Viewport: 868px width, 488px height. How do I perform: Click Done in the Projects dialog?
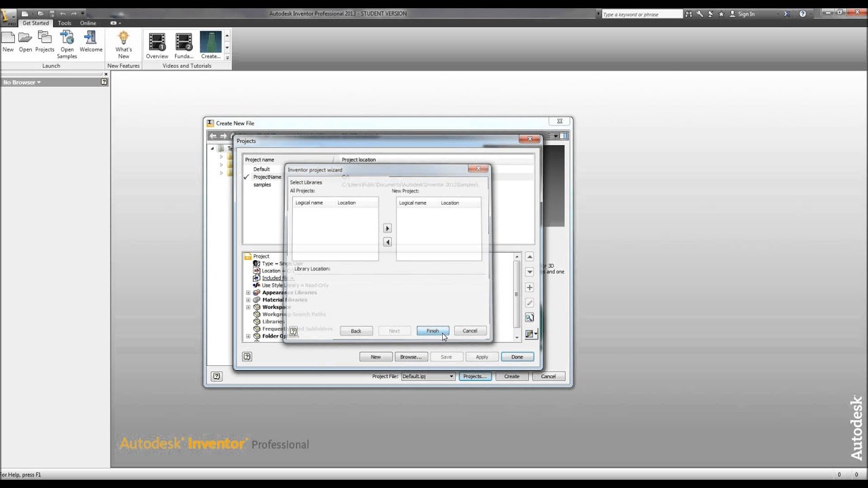[517, 357]
